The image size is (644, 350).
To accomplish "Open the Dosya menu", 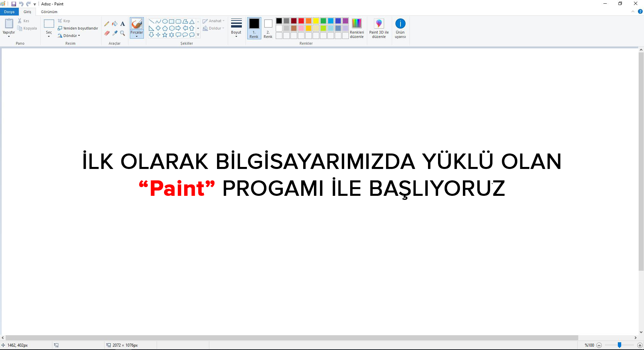I will point(9,12).
